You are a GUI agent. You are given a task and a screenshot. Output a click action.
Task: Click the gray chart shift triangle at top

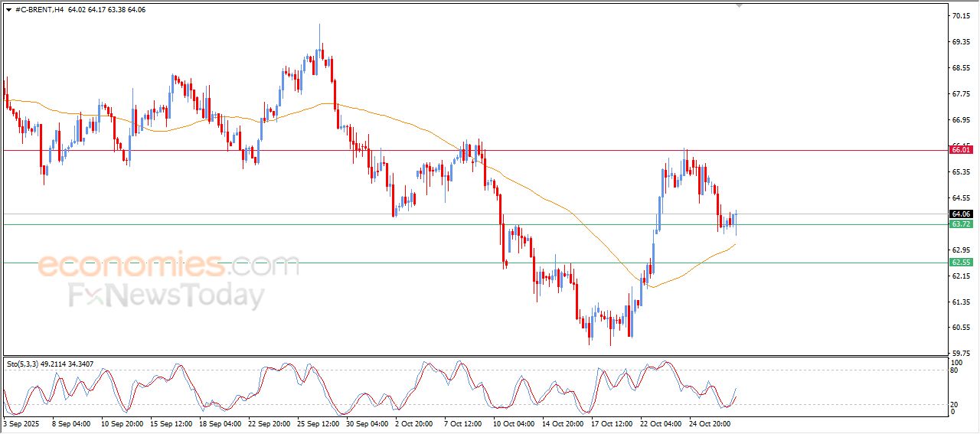tap(739, 5)
